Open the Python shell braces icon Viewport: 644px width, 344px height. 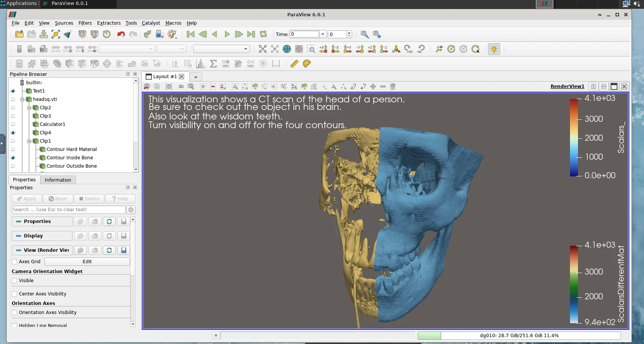(x=276, y=64)
